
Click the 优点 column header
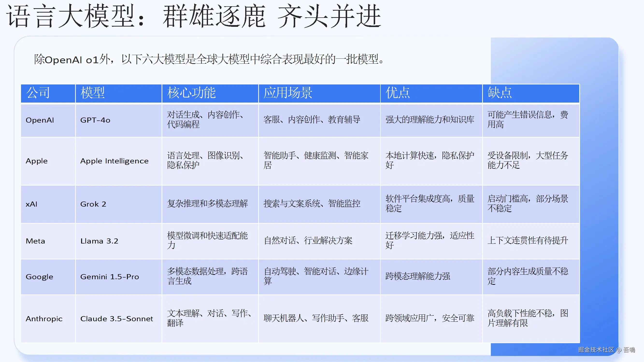point(398,93)
